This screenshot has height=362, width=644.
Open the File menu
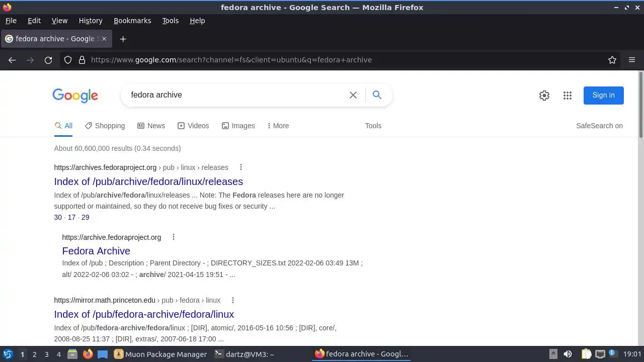click(11, 21)
